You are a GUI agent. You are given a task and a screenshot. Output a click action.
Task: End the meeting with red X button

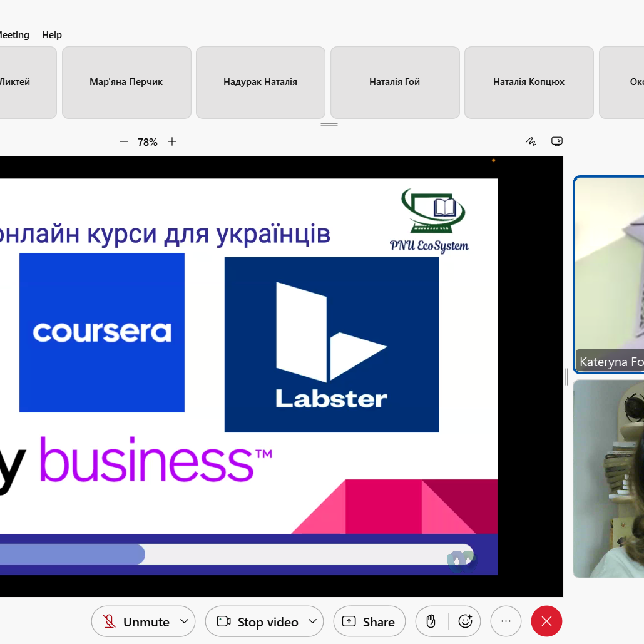tap(546, 621)
